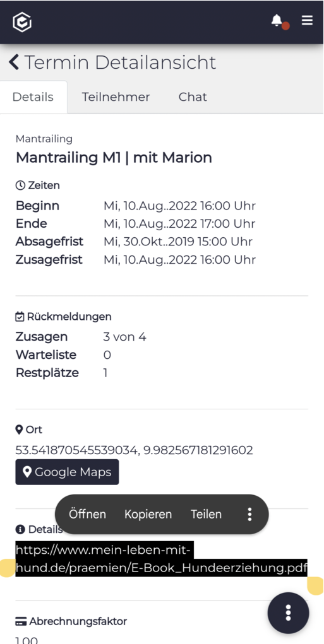Click the right text selection handle
Image resolution: width=324 pixels, height=644 pixels.
(x=315, y=586)
